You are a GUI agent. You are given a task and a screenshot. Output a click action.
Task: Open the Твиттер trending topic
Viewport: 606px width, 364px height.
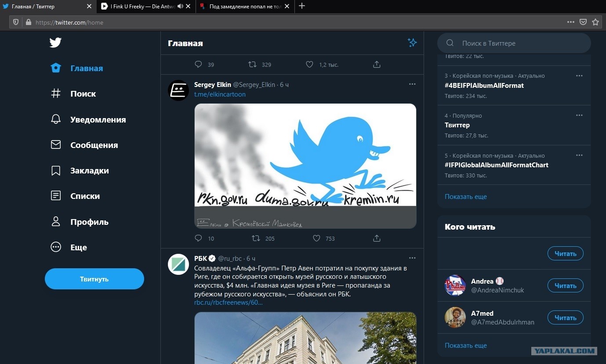tap(457, 125)
